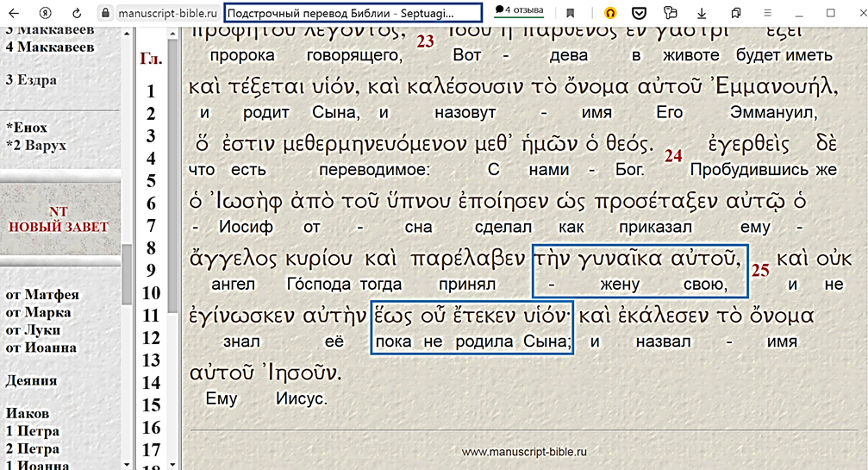Open the Иаков book link
Viewport: 868px width, 470px height.
(27, 414)
